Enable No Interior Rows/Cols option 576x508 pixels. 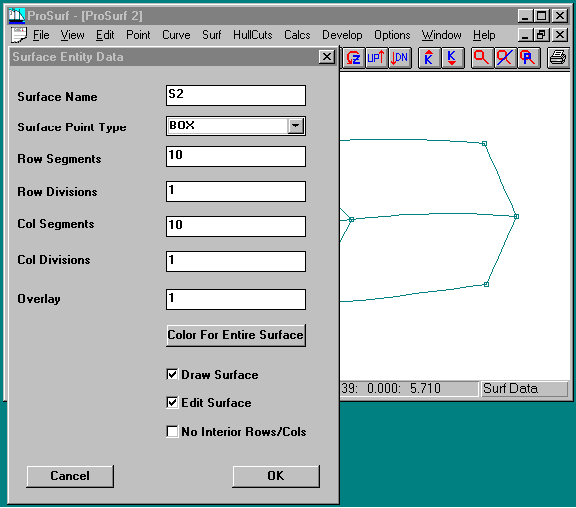pos(172,431)
